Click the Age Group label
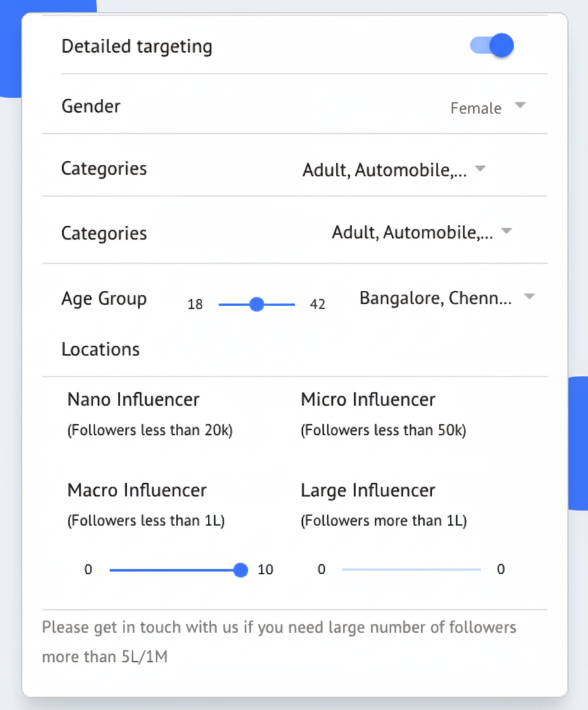This screenshot has height=710, width=588. 104,298
